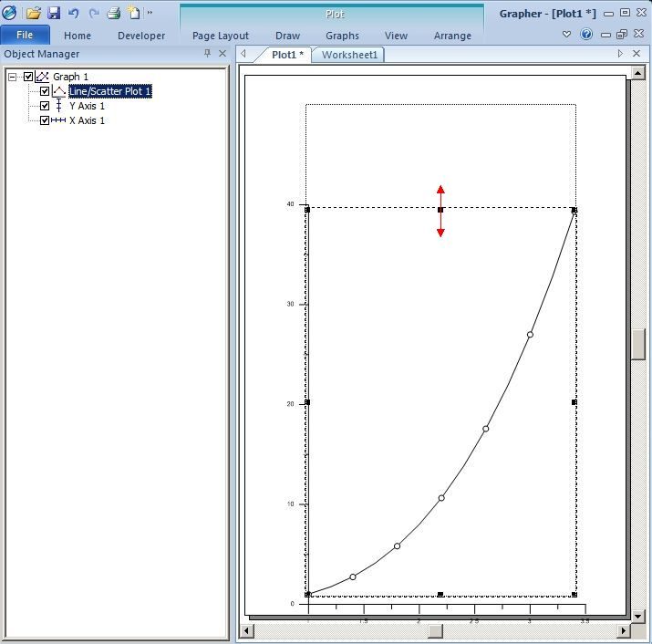Create a new document with New icon

[x=133, y=13]
